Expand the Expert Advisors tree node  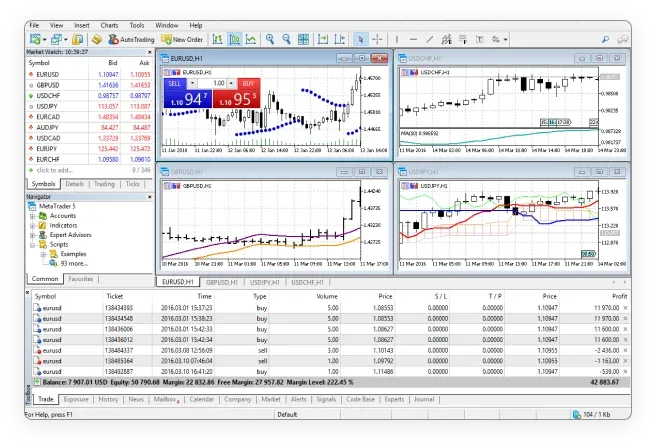click(33, 235)
